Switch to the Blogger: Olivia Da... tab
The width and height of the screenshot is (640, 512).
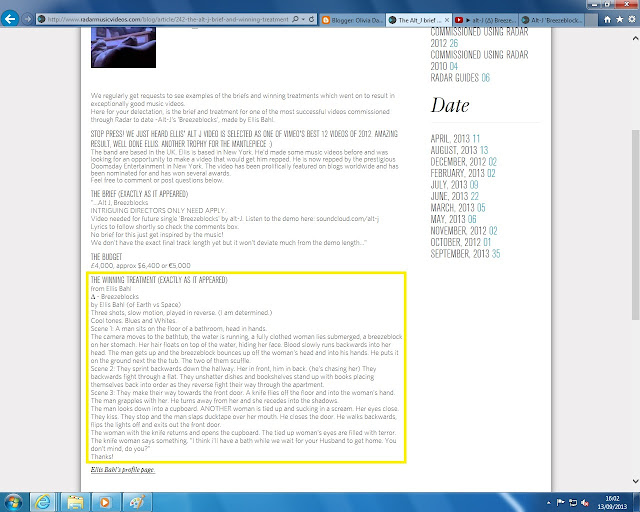pyautogui.click(x=352, y=20)
